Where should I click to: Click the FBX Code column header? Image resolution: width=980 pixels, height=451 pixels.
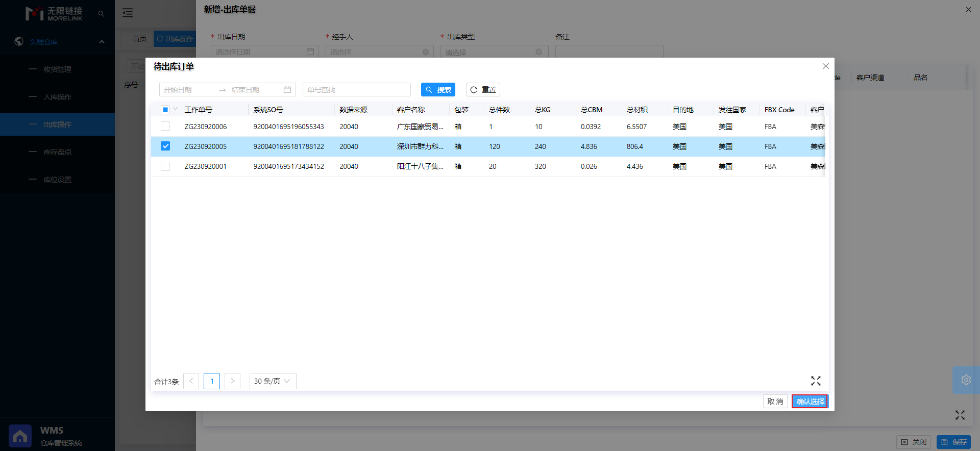pyautogui.click(x=779, y=110)
